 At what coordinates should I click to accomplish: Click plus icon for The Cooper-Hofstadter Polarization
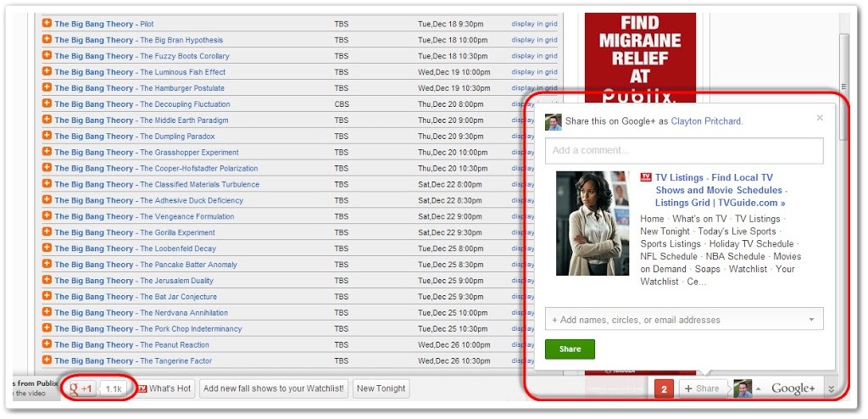pos(47,168)
